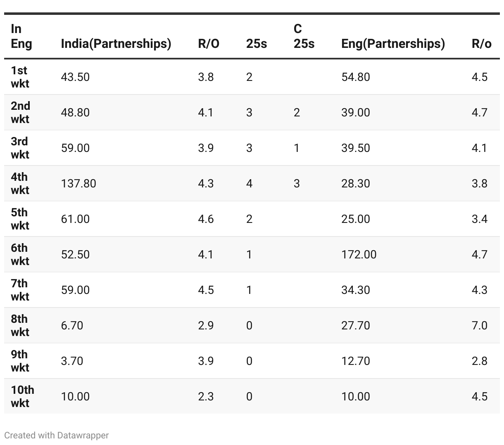
Task: Select the 172.00 England partnership value
Action: click(359, 254)
